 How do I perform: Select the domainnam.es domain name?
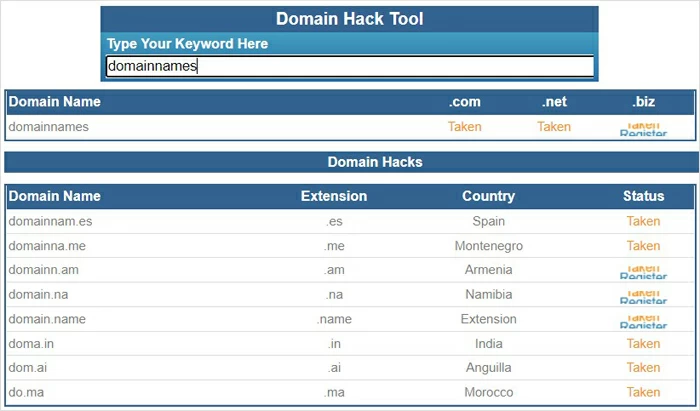pos(50,221)
